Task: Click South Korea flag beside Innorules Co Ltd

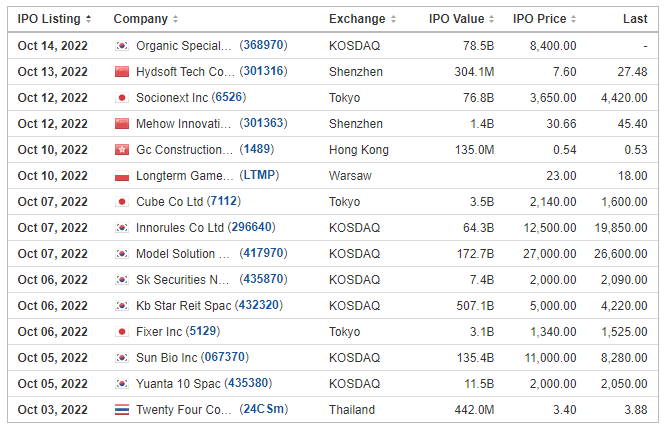Action: point(122,227)
